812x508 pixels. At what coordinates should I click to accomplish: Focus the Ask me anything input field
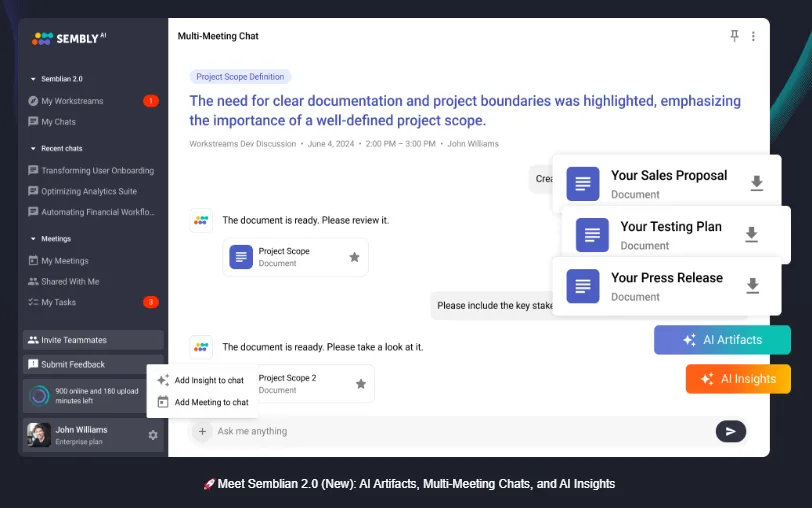[461, 431]
